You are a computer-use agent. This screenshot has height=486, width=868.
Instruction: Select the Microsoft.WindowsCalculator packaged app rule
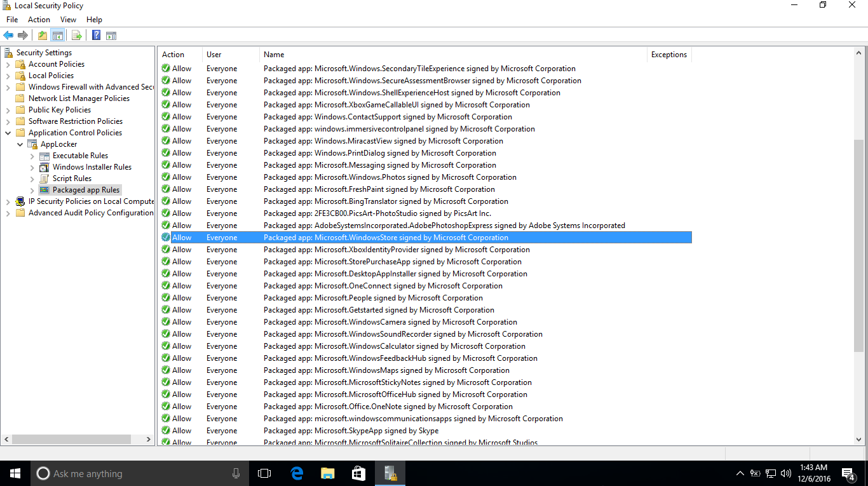(424, 346)
